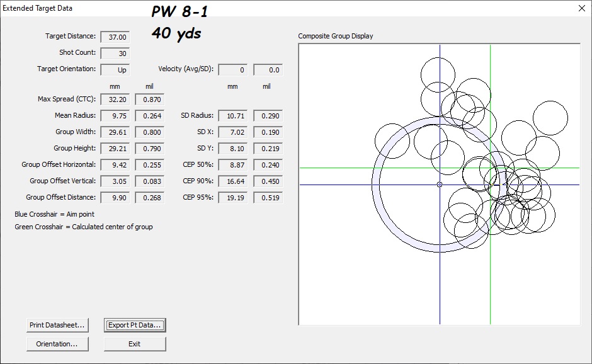Click the Print Datasheet... button
This screenshot has width=592, height=364.
57,325
